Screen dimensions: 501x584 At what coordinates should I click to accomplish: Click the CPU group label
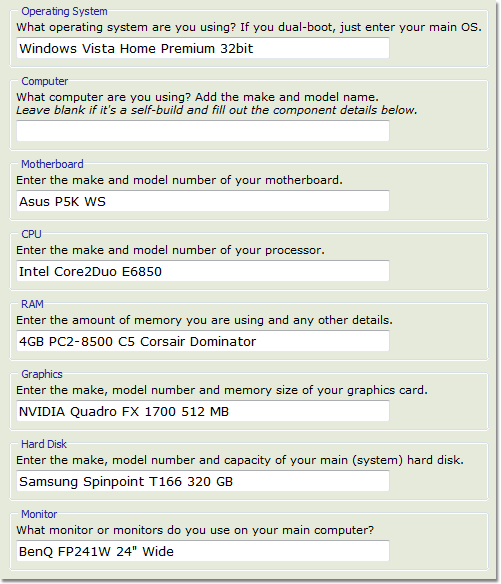pos(31,234)
